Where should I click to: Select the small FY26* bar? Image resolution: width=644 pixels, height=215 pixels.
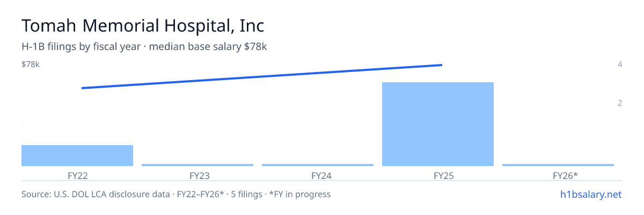pos(558,165)
